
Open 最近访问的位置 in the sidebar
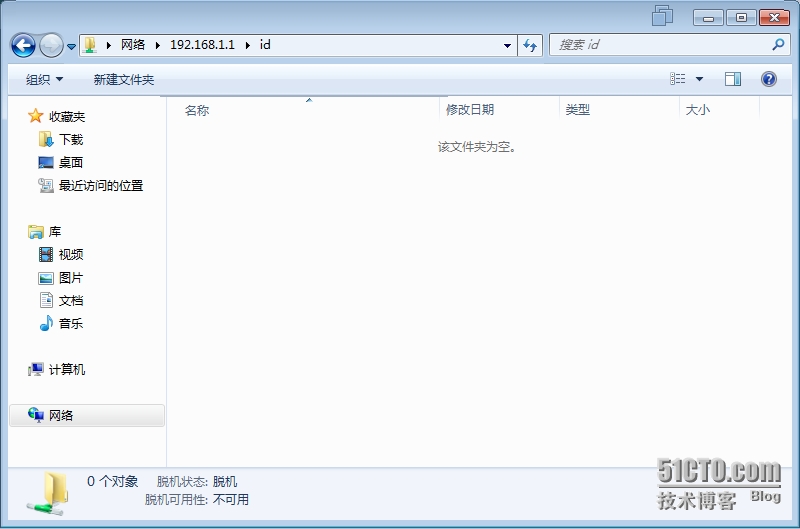click(x=100, y=186)
